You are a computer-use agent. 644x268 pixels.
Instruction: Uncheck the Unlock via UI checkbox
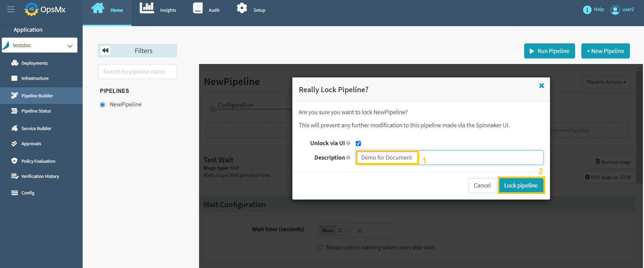358,143
